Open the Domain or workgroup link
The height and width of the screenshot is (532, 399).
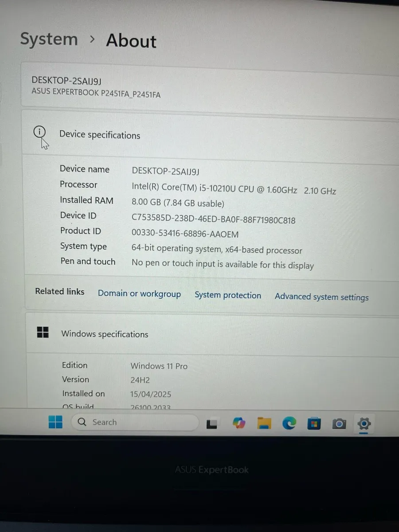click(x=139, y=294)
